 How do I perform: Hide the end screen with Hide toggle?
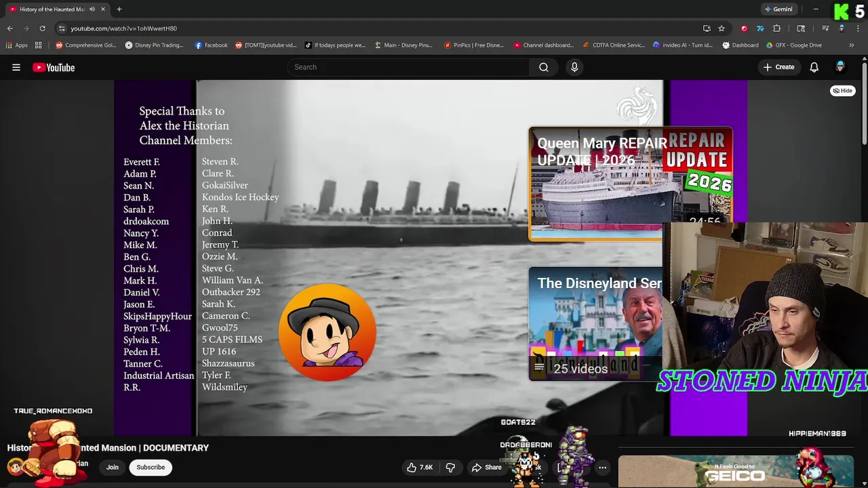(843, 90)
